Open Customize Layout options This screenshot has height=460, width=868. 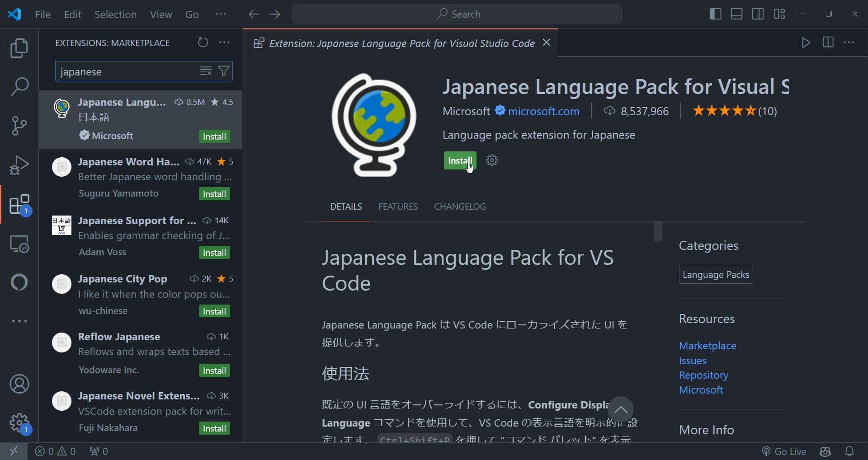click(x=779, y=14)
